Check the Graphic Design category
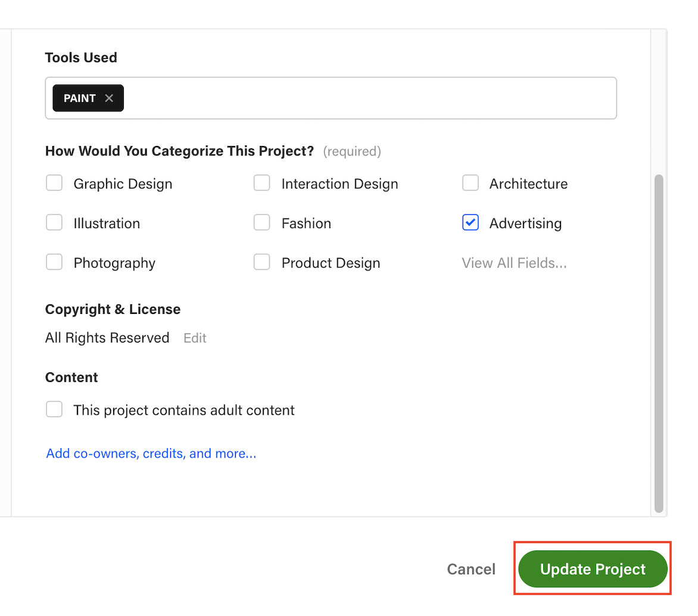Viewport: 698px width, 616px height. tap(54, 183)
